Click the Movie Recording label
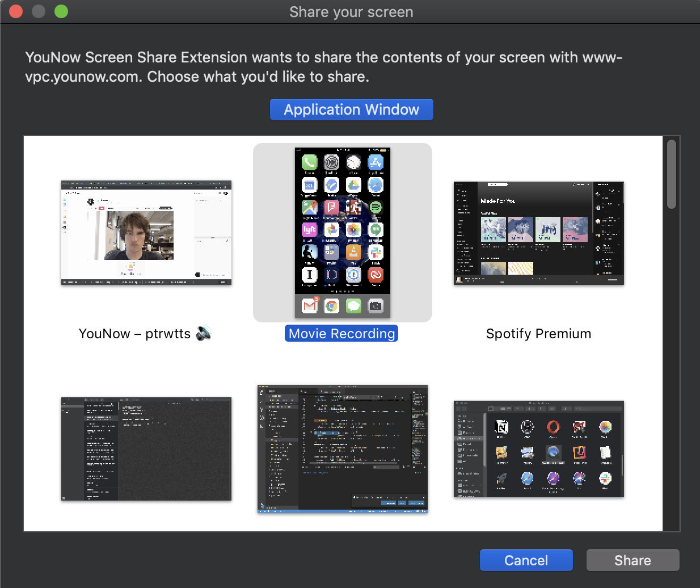 click(341, 334)
